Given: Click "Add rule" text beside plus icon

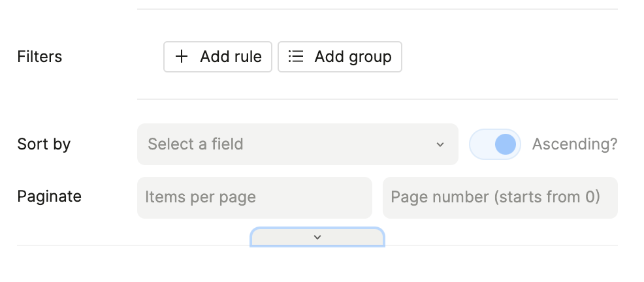Looking at the screenshot, I should click(x=231, y=57).
